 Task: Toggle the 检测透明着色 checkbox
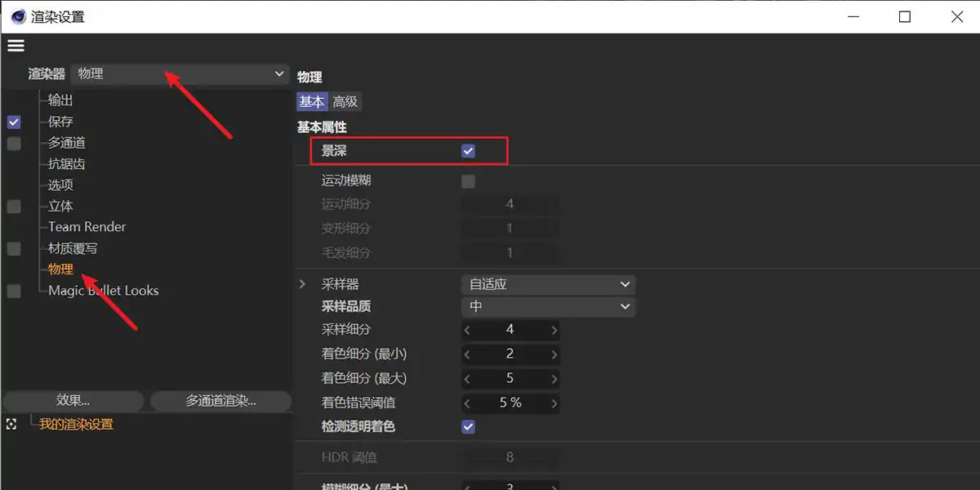tap(468, 427)
